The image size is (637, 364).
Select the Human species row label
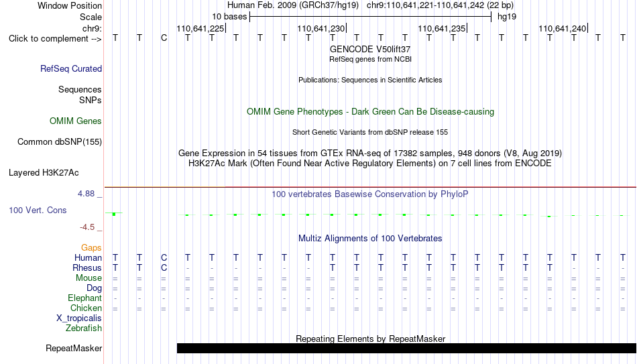pyautogui.click(x=88, y=257)
